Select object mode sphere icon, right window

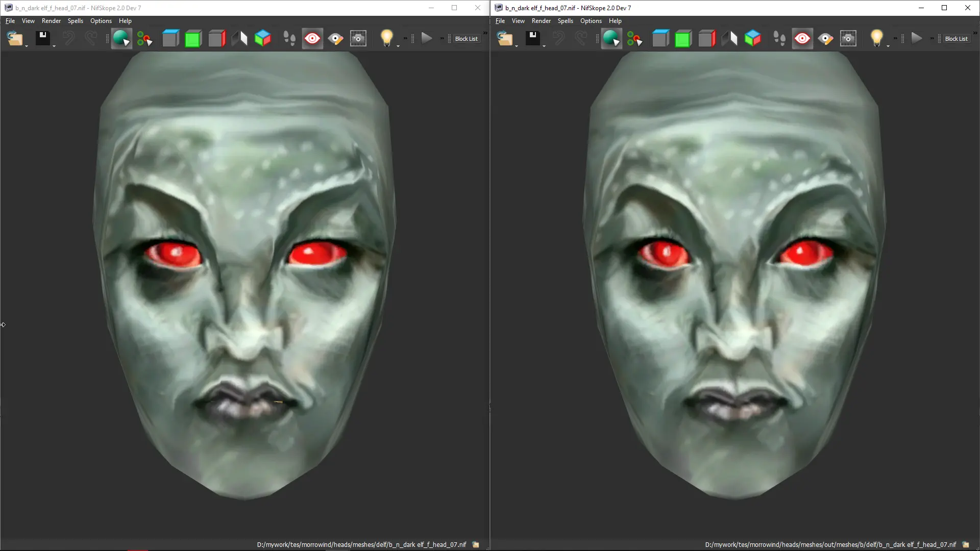pos(611,39)
